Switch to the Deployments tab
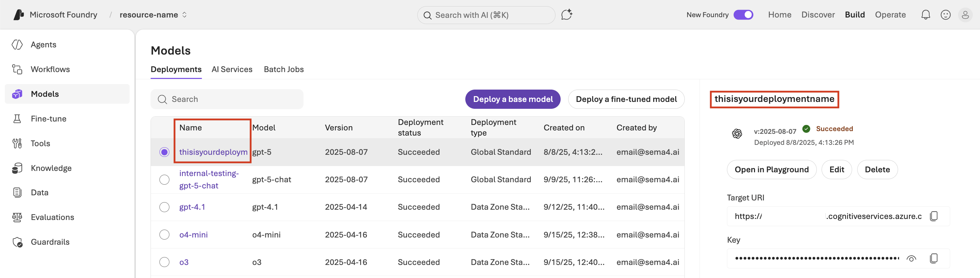Screen dimensions: 980x278 pos(176,69)
